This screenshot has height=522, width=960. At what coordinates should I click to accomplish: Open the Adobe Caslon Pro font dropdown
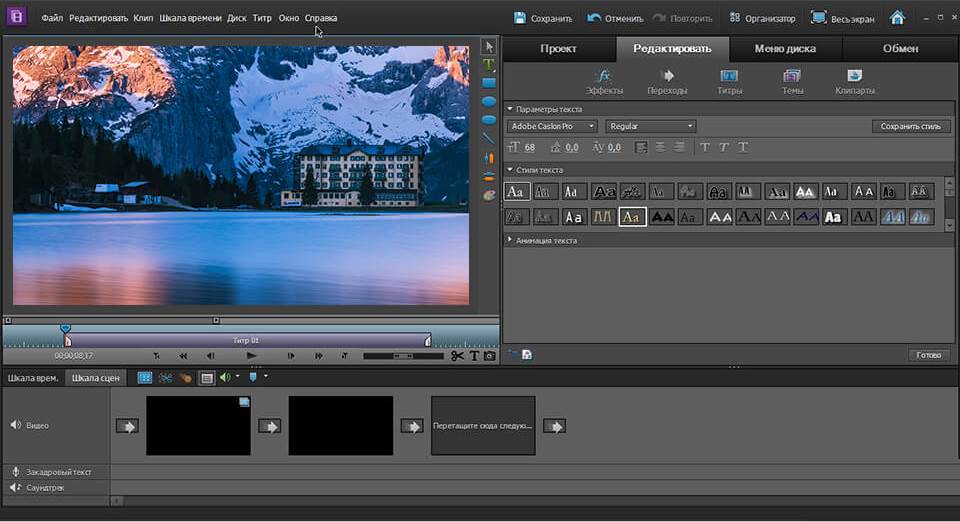pos(552,126)
